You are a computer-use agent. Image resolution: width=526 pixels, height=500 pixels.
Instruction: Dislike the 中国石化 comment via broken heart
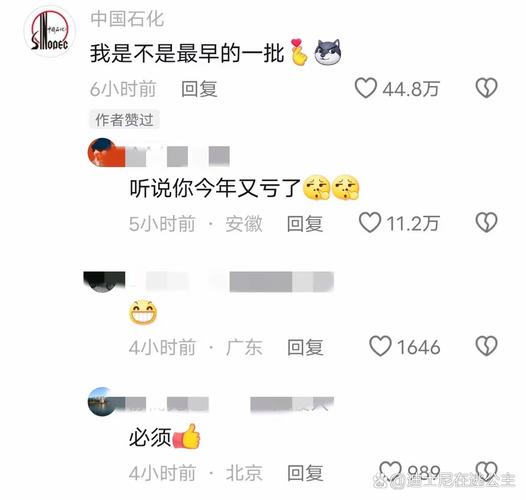coord(486,88)
